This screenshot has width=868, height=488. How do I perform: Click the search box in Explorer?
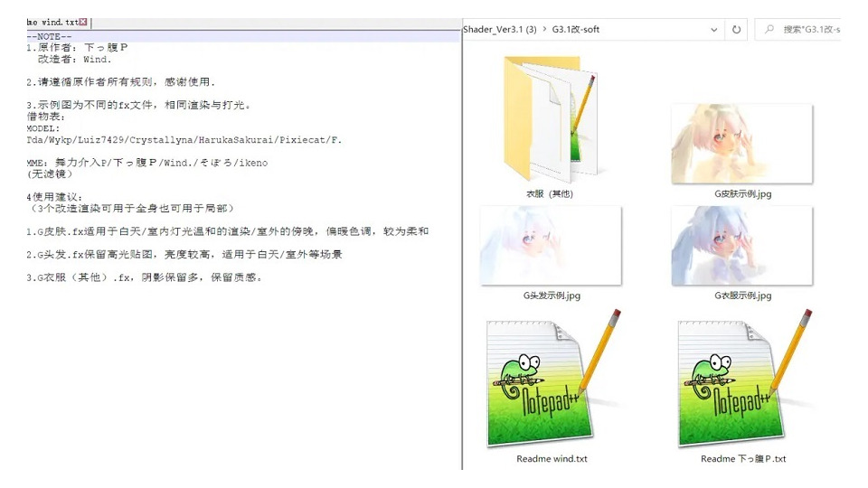coord(797,29)
